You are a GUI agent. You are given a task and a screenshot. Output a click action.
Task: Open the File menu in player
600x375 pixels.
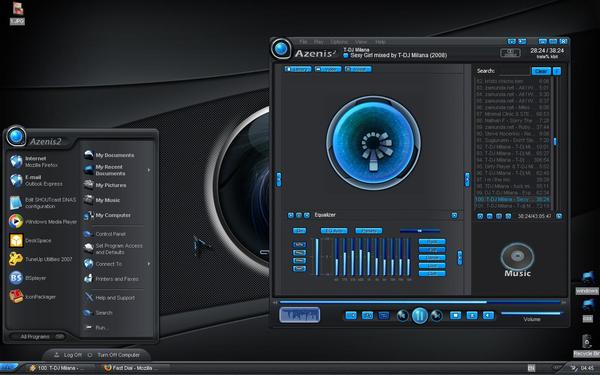click(x=303, y=42)
